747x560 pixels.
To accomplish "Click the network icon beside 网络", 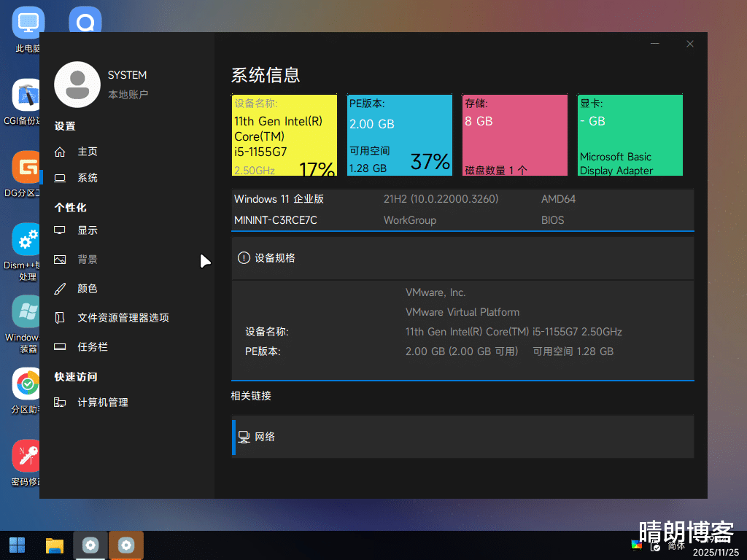I will click(244, 437).
